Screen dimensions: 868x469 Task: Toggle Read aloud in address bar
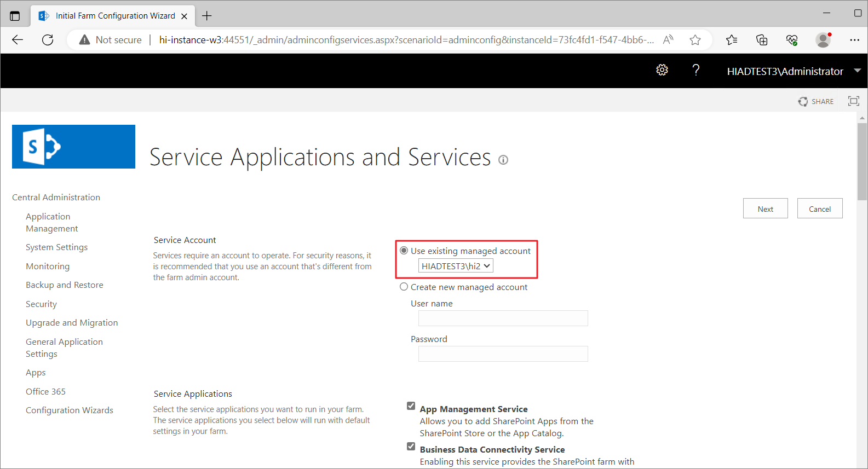(x=668, y=39)
